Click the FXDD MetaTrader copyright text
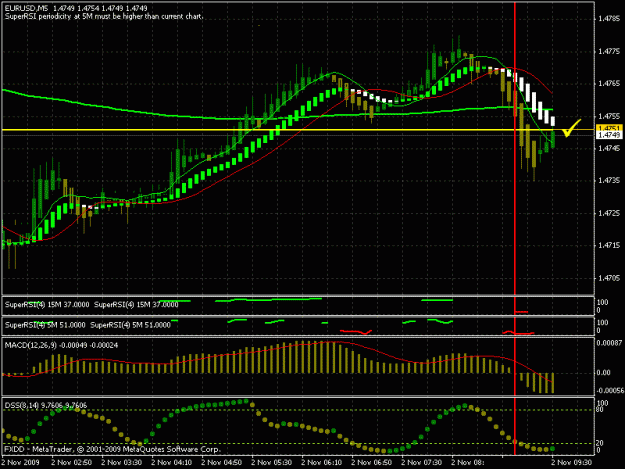The image size is (625, 469). [112, 449]
